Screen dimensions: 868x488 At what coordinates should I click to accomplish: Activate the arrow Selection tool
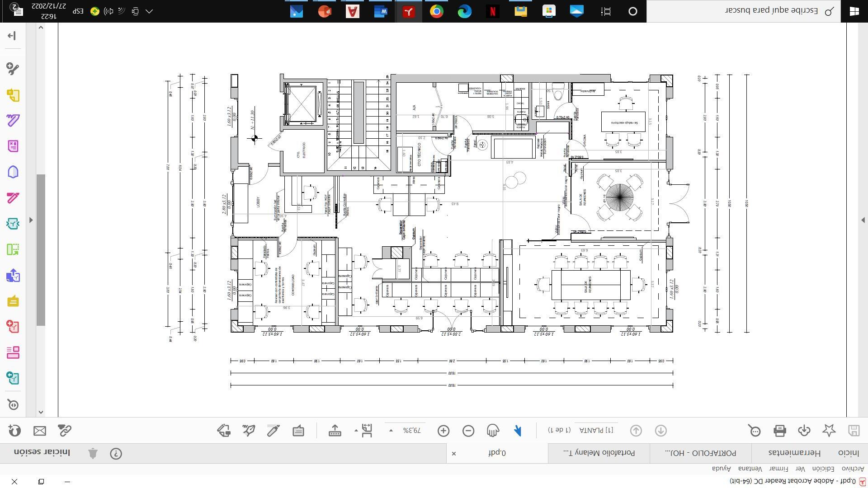tap(518, 431)
